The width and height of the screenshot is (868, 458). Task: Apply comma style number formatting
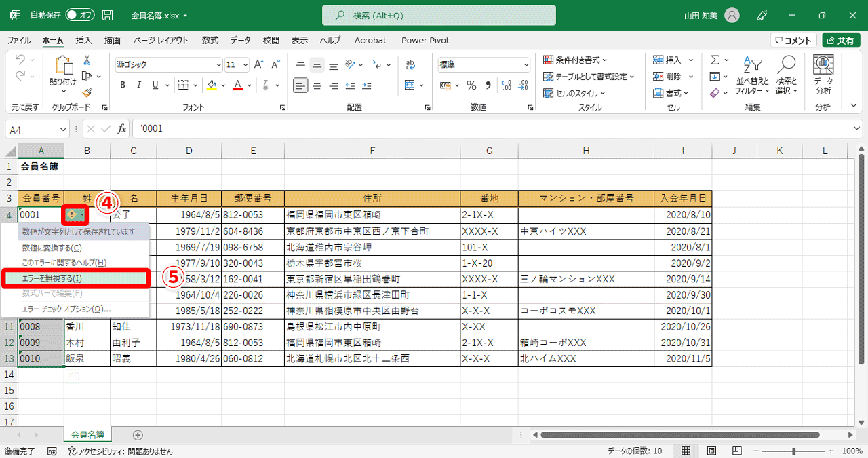488,85
